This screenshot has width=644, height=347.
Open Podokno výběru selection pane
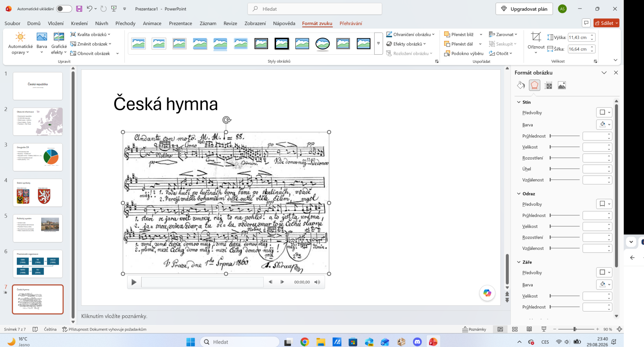(x=464, y=53)
